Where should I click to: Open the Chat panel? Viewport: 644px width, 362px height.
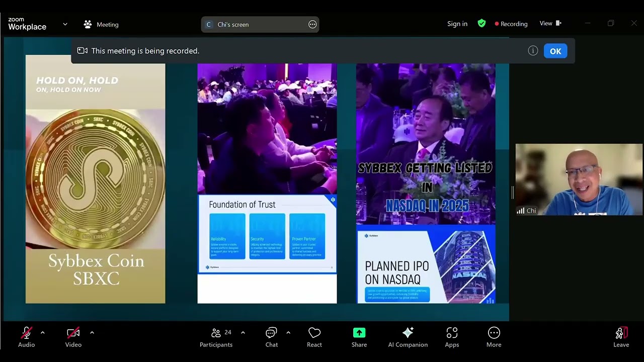(272, 337)
